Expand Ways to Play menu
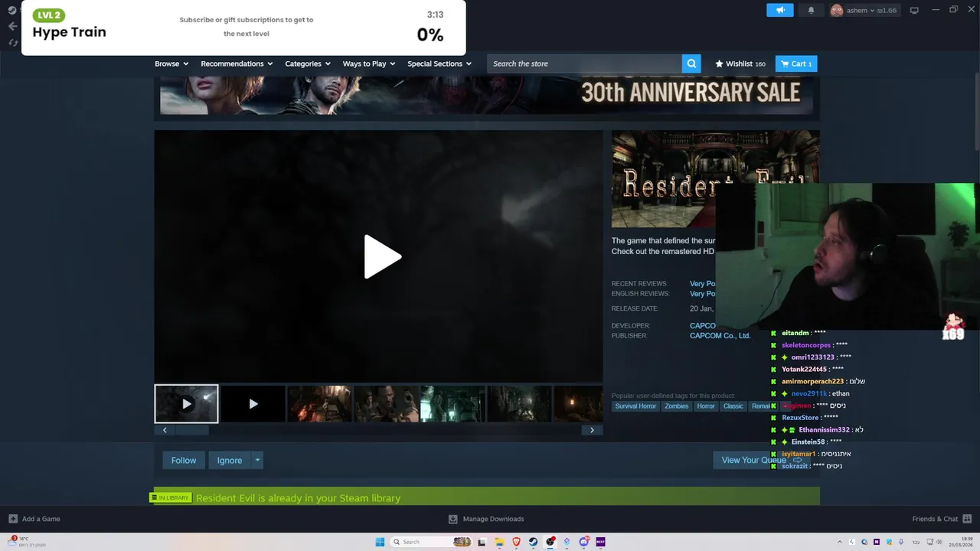This screenshot has height=551, width=980. pos(369,64)
